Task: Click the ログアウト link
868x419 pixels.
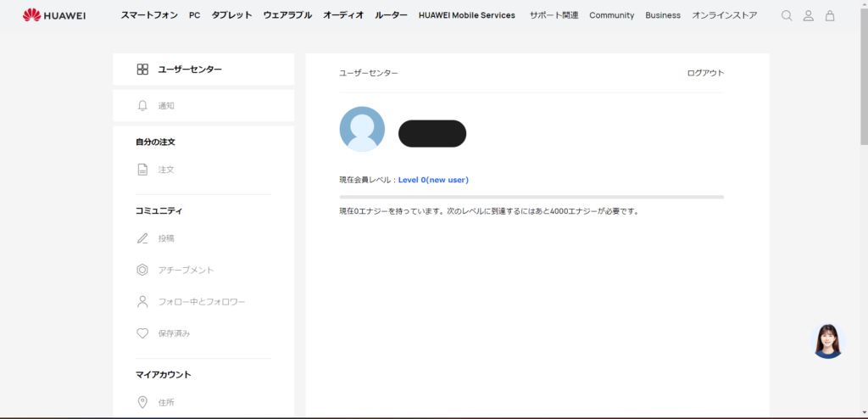Action: click(x=705, y=73)
